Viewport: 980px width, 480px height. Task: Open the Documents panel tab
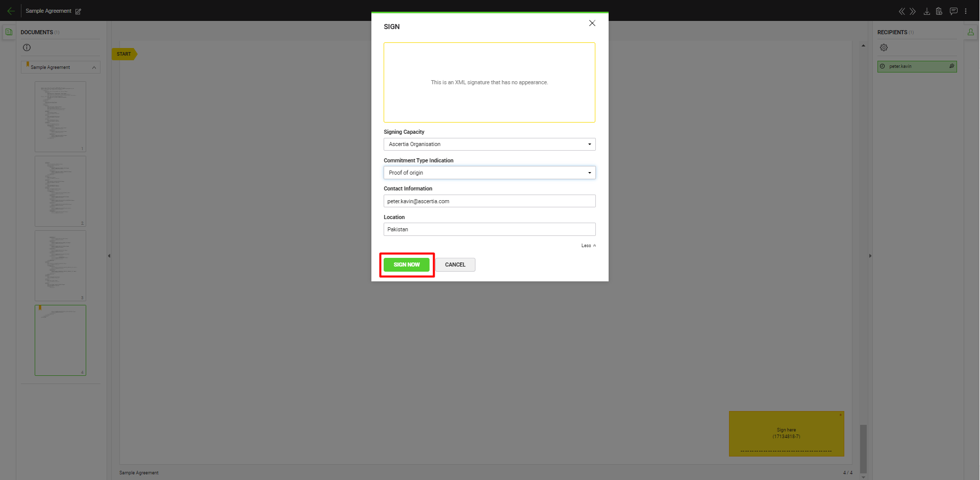pyautogui.click(x=9, y=32)
